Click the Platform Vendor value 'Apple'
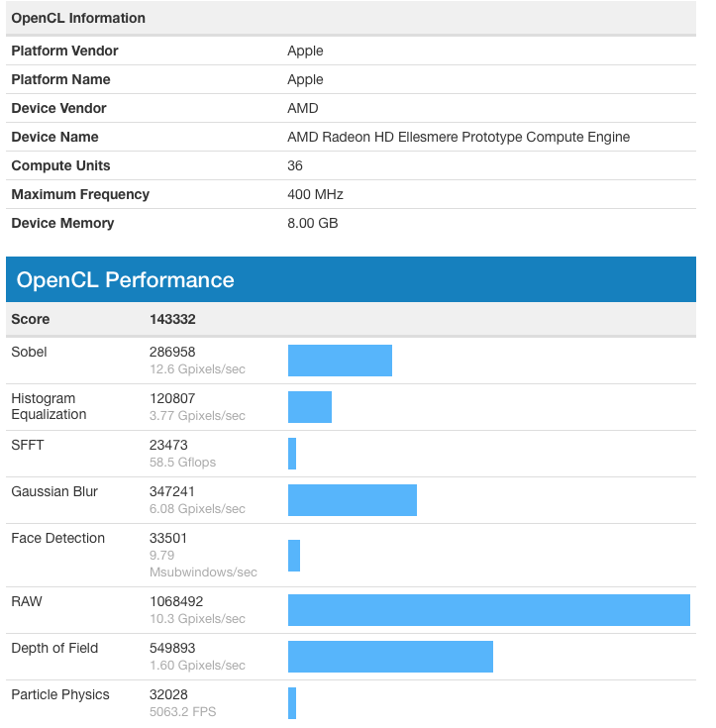This screenshot has height=728, width=716. pos(305,51)
